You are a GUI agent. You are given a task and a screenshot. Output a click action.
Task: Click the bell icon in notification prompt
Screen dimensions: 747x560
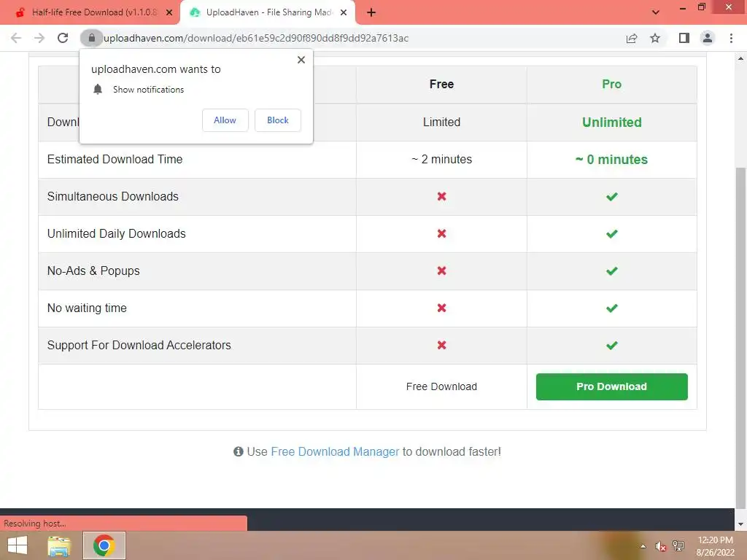click(98, 90)
